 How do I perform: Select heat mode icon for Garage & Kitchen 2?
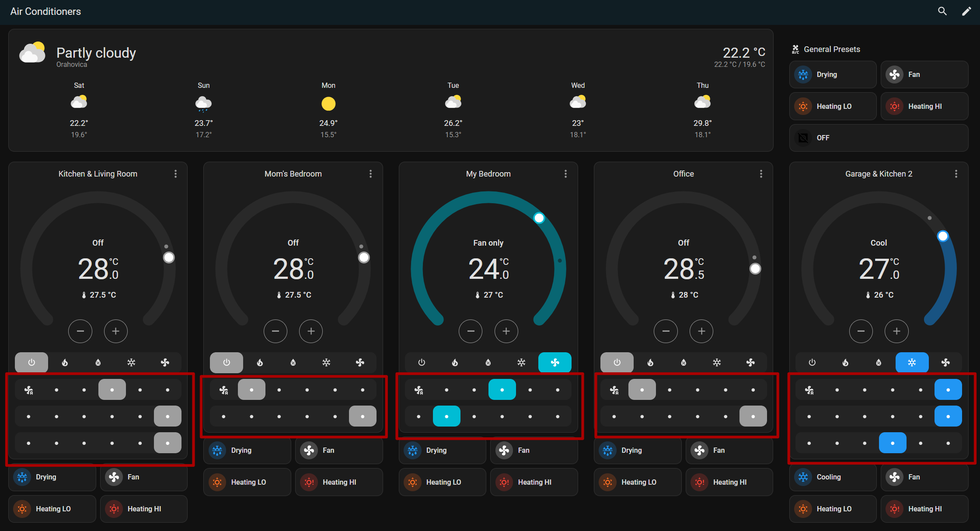(845, 362)
